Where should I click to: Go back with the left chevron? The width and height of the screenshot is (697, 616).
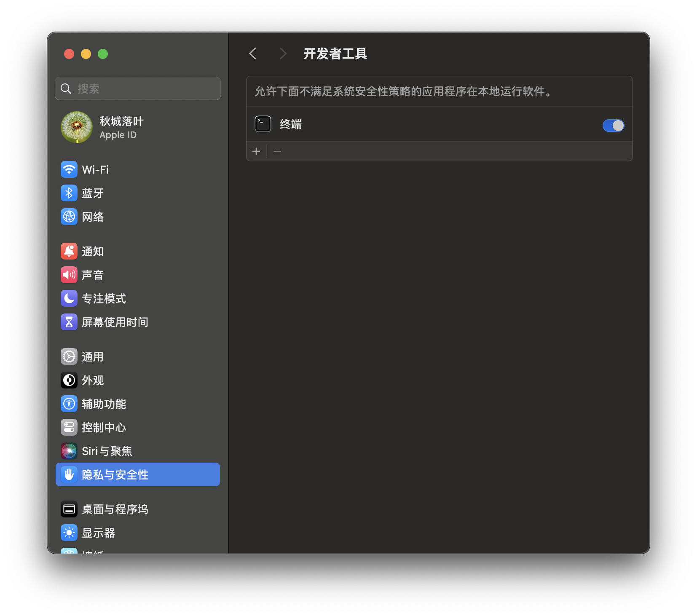click(253, 54)
